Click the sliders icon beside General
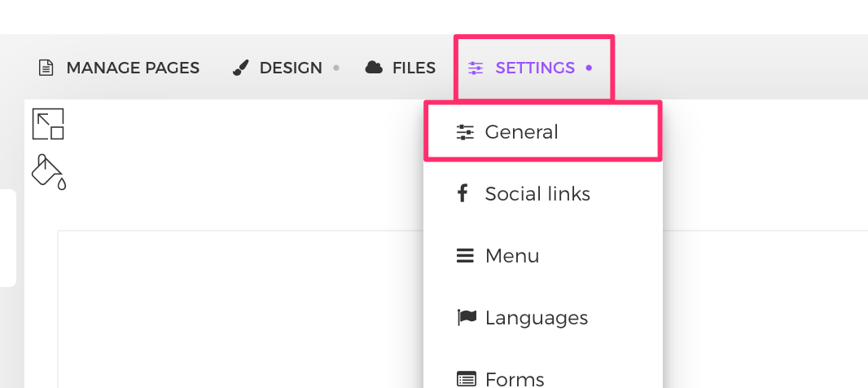This screenshot has height=388, width=868. coord(465,132)
